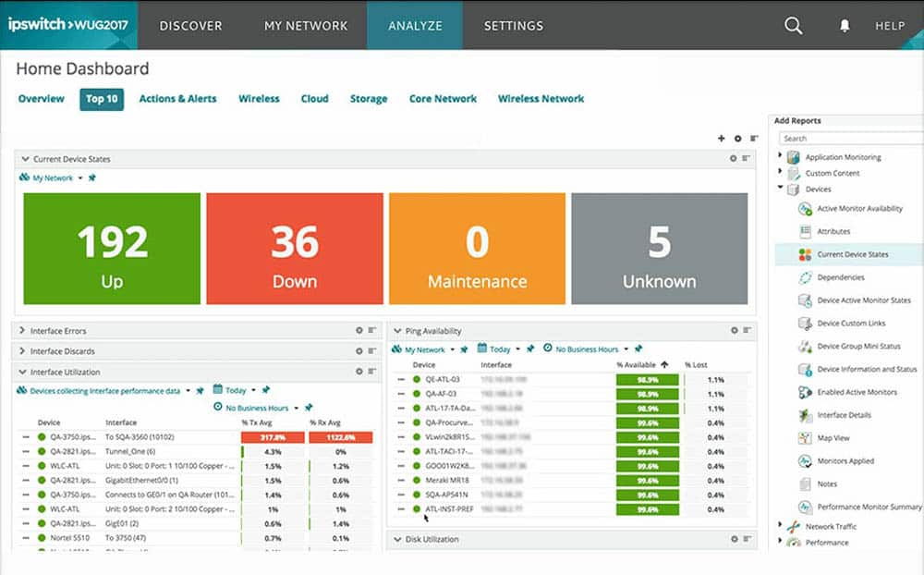Expand Application Monitoring report tree
This screenshot has height=575, width=924.
coord(780,155)
